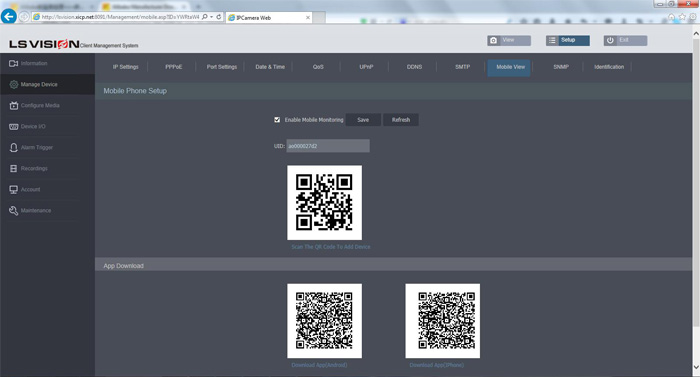Click the browser address bar URL
The height and width of the screenshot is (377, 700).
[x=120, y=17]
